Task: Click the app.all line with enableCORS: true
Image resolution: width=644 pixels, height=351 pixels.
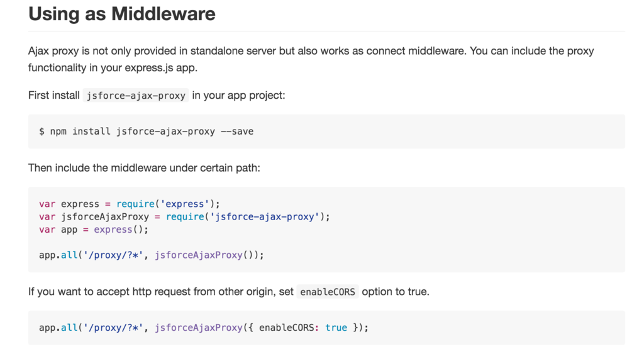Action: (204, 328)
